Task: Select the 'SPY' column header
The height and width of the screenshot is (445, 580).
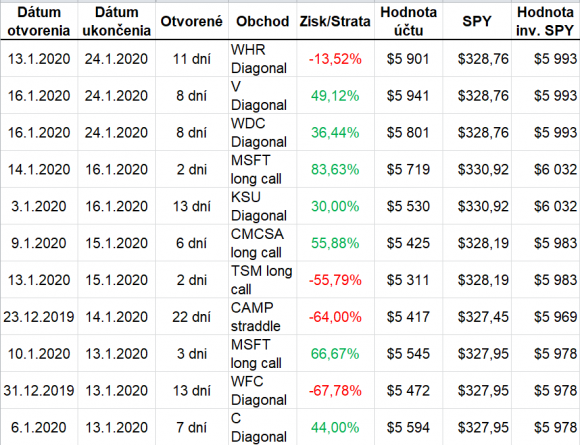Action: [477, 21]
